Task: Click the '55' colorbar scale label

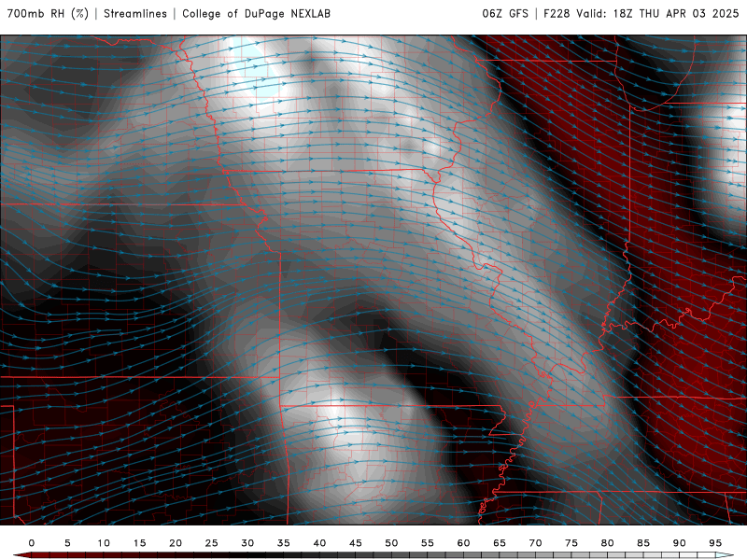Action: (428, 543)
